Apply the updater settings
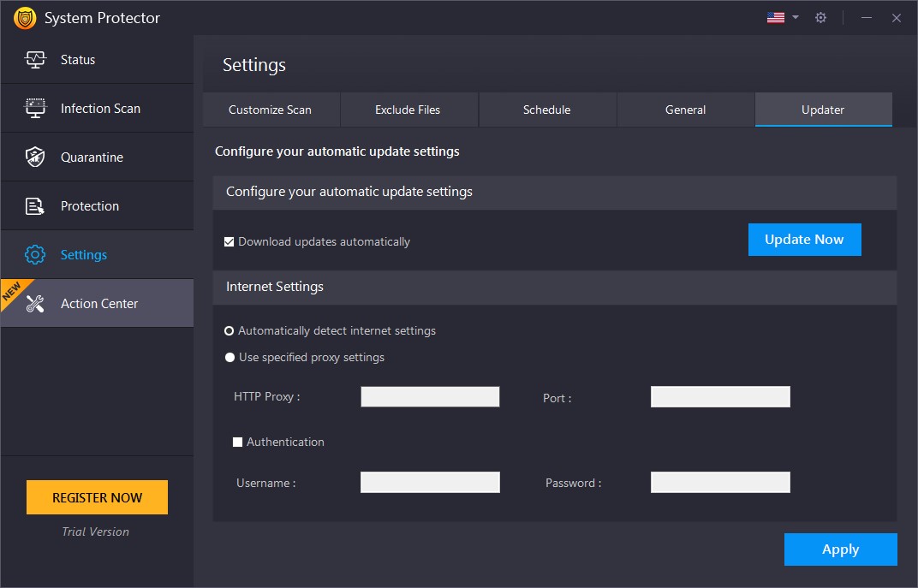The width and height of the screenshot is (918, 588). point(840,549)
